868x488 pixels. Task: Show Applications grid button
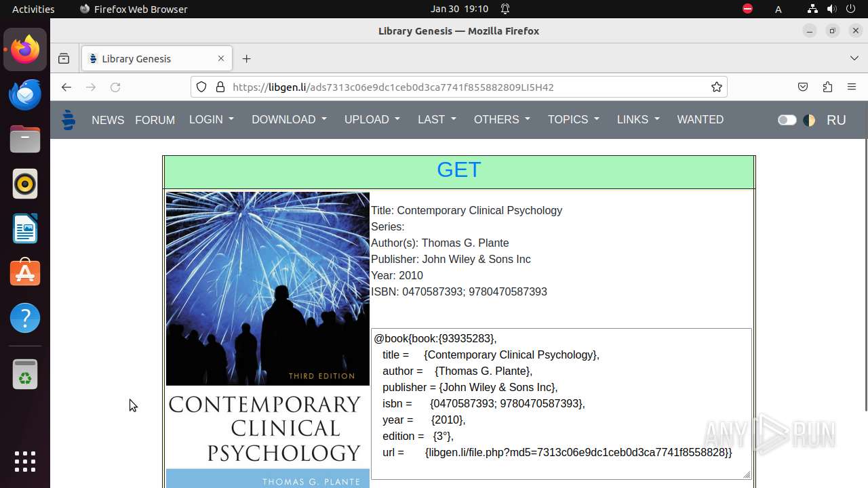(x=25, y=462)
